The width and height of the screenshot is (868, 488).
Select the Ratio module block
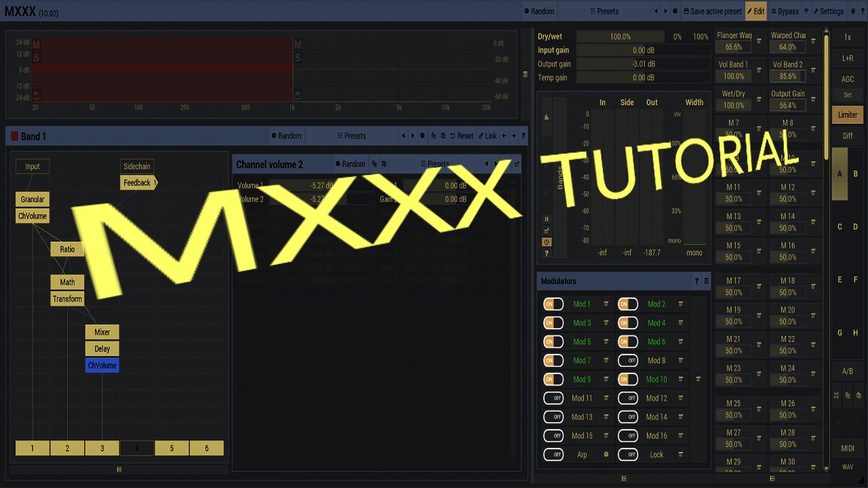click(67, 249)
